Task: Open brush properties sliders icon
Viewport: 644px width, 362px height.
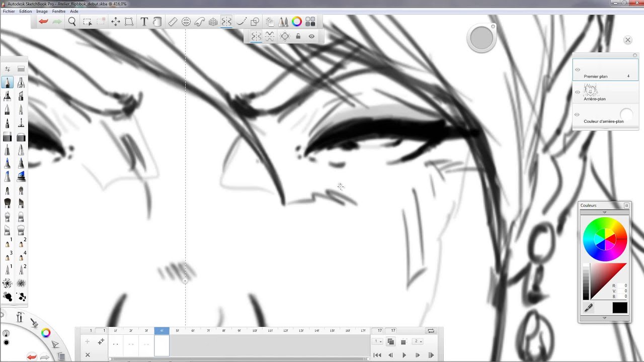Action: [8, 68]
